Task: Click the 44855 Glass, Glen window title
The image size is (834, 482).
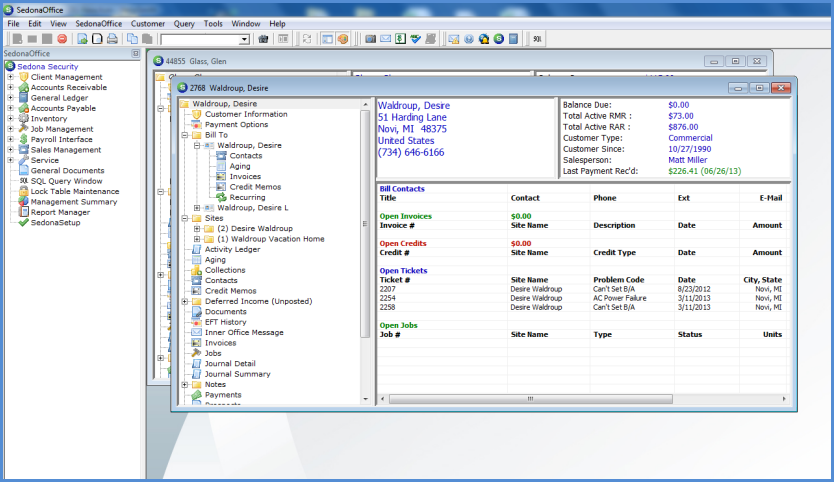Action: pos(196,62)
